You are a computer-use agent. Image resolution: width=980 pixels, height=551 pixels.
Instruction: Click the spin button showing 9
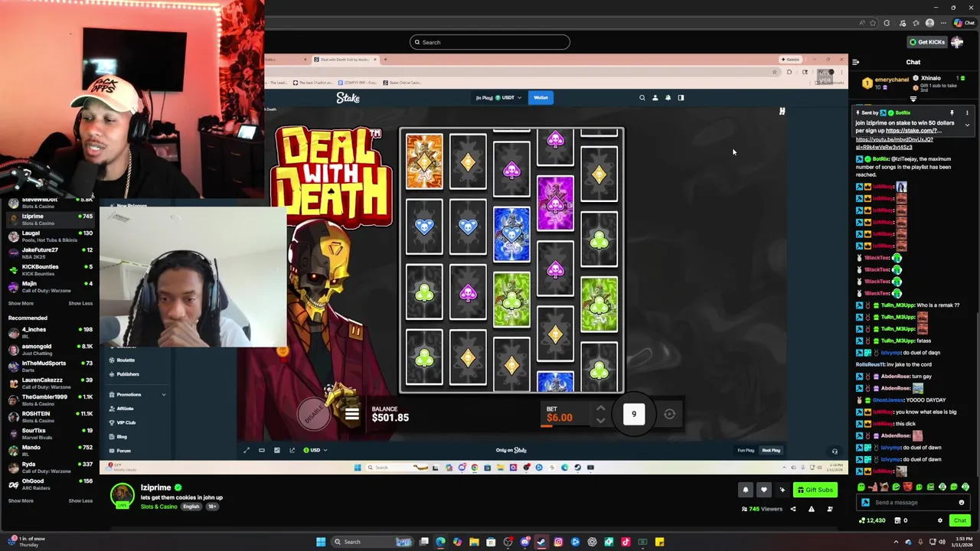[634, 414]
